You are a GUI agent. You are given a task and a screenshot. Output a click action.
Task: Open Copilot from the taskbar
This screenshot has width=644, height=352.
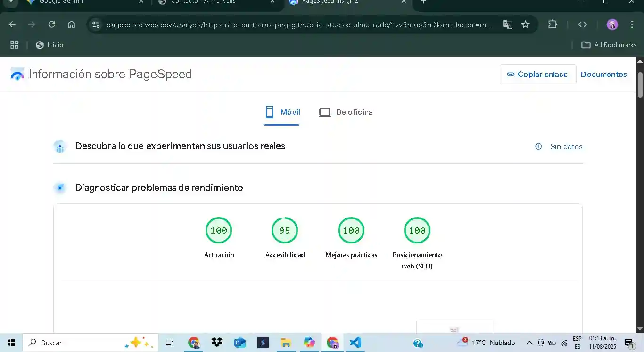pyautogui.click(x=309, y=343)
